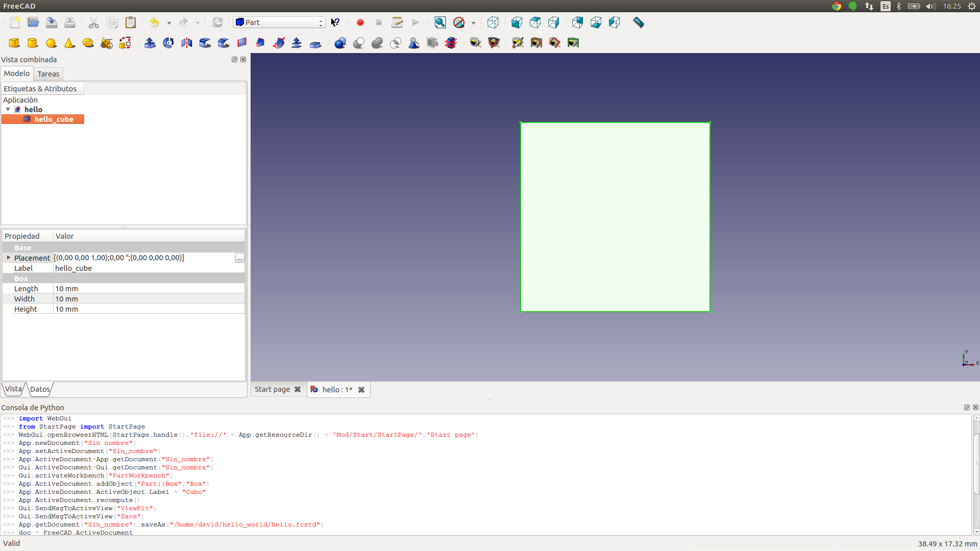Fit all content in the view
Image resolution: width=980 pixels, height=551 pixels.
[x=440, y=22]
